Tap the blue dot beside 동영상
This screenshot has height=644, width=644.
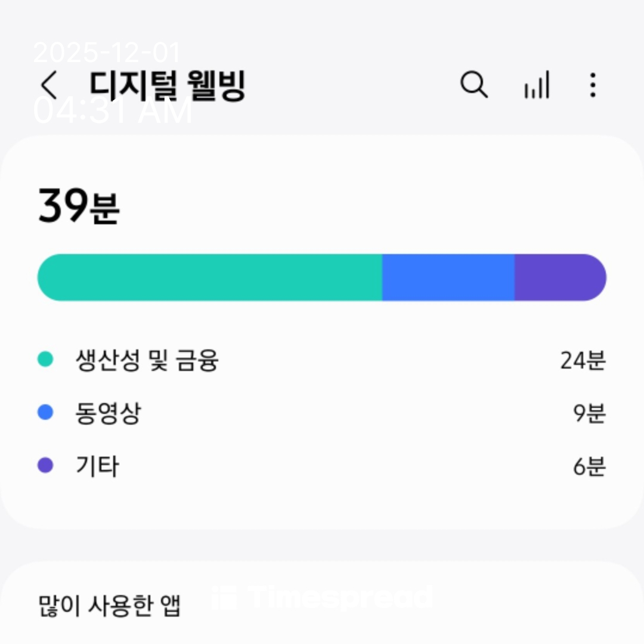(45, 413)
